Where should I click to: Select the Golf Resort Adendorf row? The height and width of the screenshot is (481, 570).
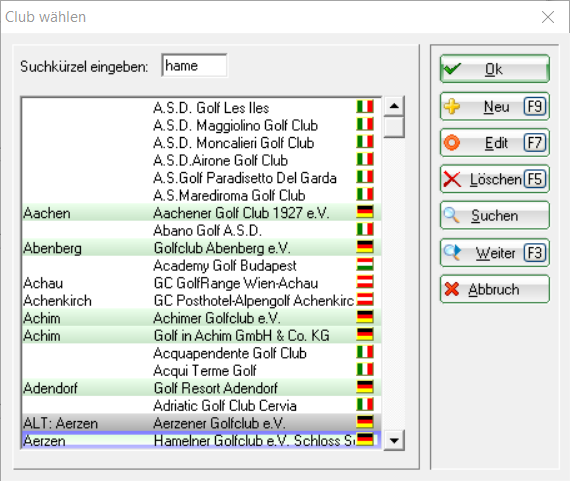[201, 388]
